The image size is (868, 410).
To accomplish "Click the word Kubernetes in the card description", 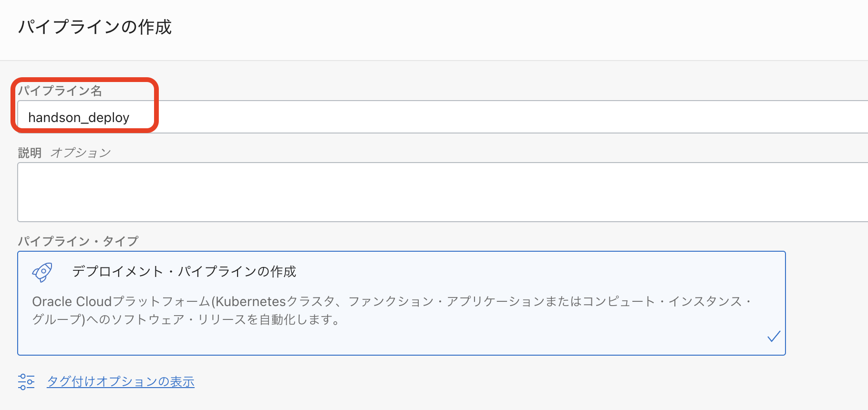I will [x=250, y=302].
